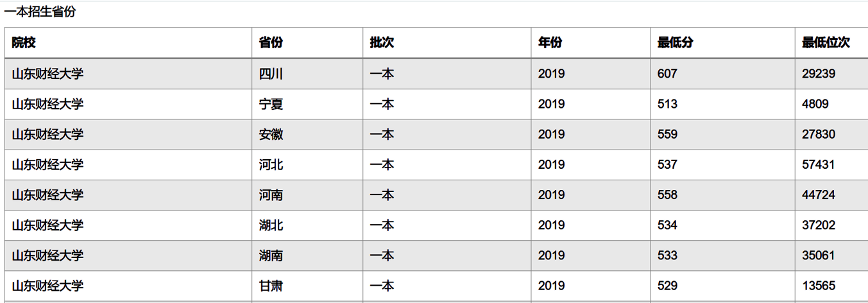868x303 pixels.
Task: Click the 宁夏 province cell
Action: (x=307, y=104)
